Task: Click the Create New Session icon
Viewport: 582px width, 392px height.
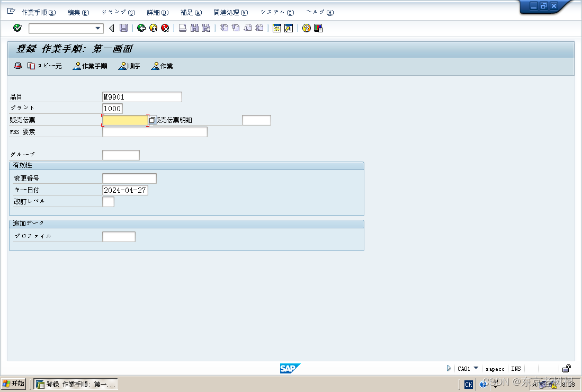Action: click(277, 28)
